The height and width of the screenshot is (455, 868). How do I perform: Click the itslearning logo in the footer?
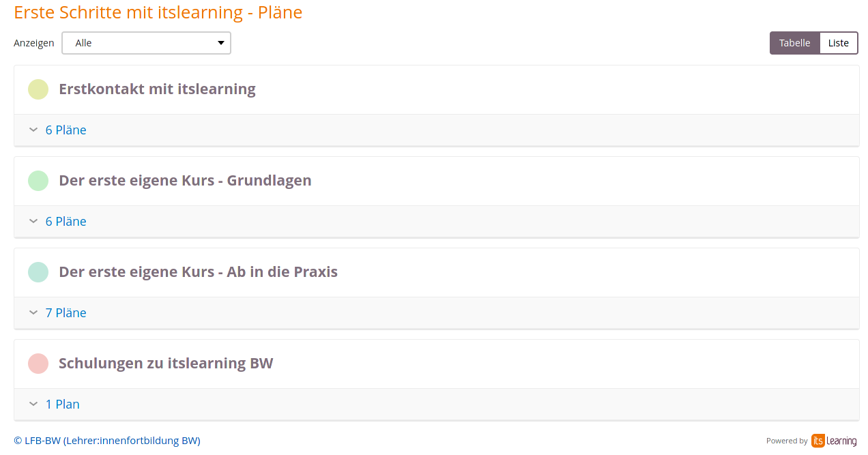coord(833,441)
